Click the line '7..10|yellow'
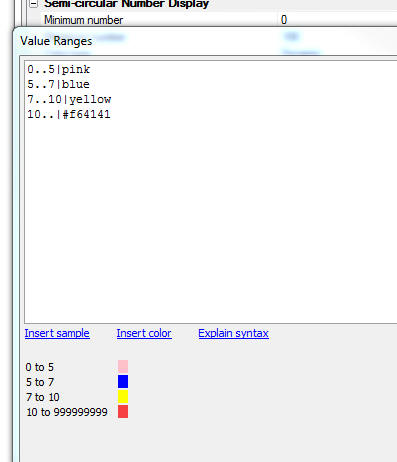The image size is (397, 462). point(69,99)
